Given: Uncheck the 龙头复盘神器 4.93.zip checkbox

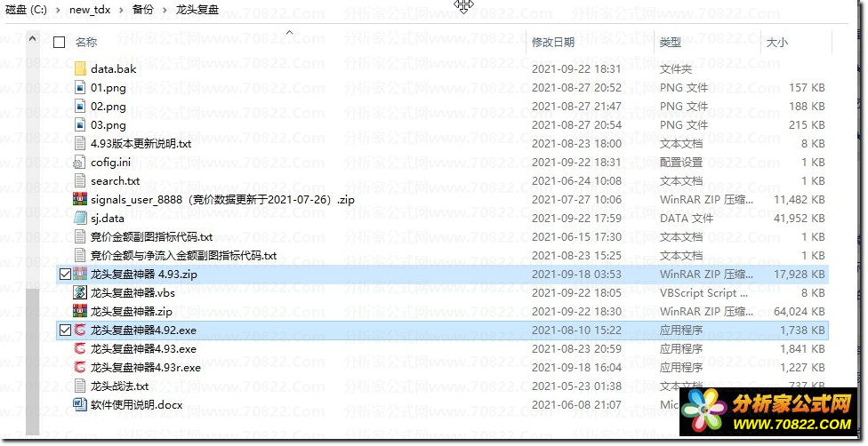Looking at the screenshot, I should coord(65,274).
